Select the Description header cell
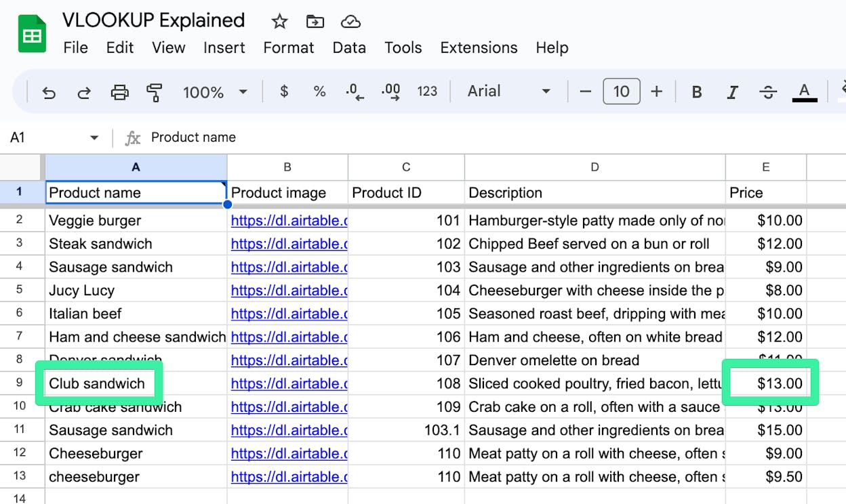Screen dimensions: 846x504 (595, 192)
